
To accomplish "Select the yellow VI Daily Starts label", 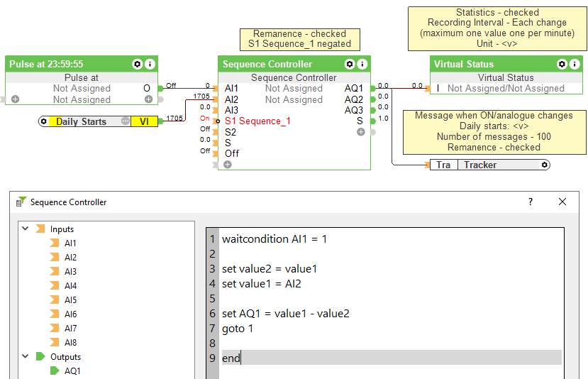I will pyautogui.click(x=145, y=121).
